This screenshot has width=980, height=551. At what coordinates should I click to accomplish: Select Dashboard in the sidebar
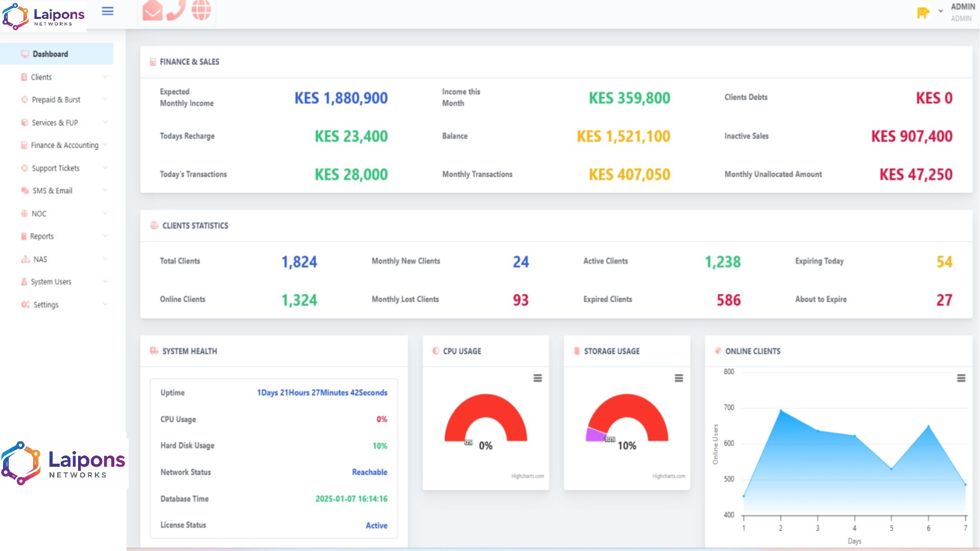50,53
